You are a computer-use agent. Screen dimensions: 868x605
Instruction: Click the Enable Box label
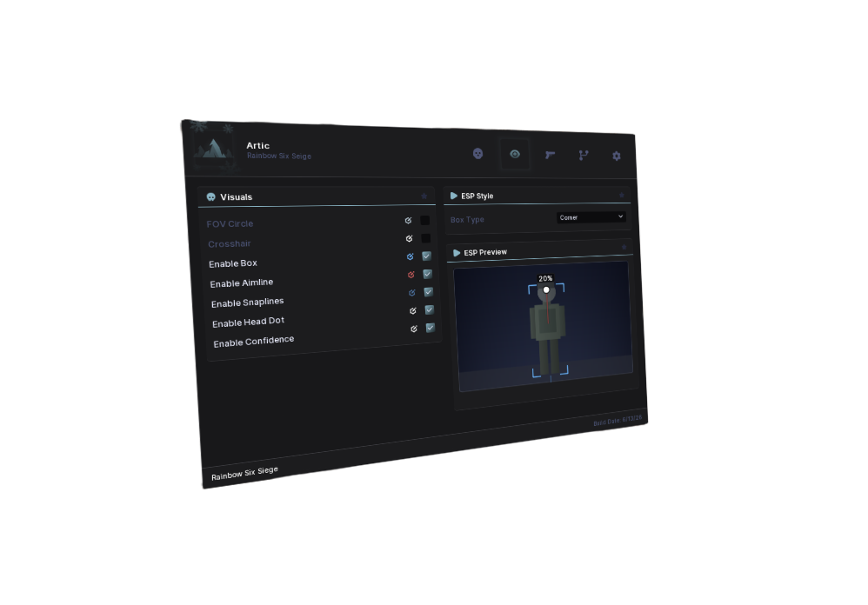coord(233,263)
